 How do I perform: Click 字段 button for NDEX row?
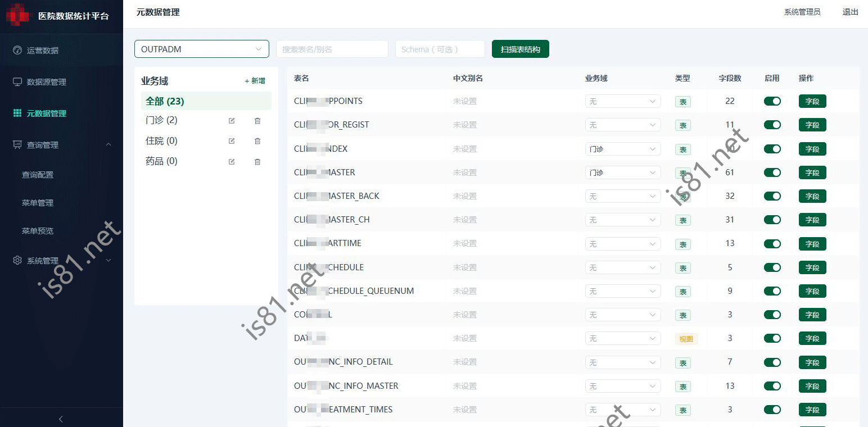pos(812,149)
